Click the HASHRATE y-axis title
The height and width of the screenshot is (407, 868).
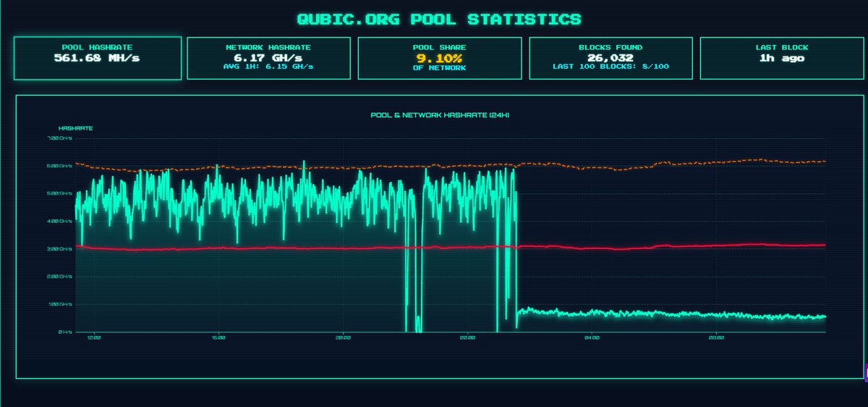tap(75, 128)
